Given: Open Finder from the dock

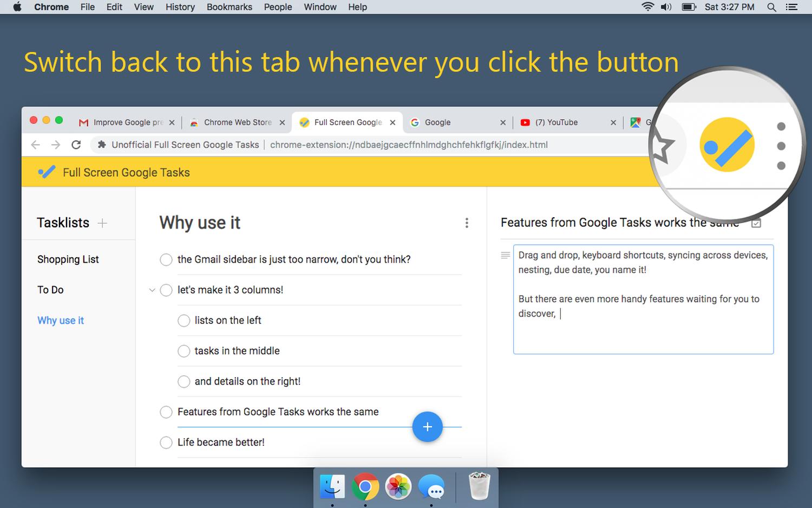Looking at the screenshot, I should pos(332,487).
